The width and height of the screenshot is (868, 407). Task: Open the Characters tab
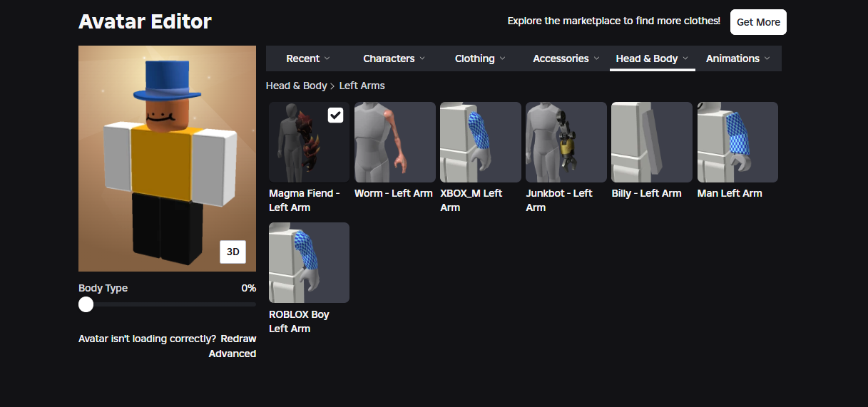pyautogui.click(x=394, y=58)
